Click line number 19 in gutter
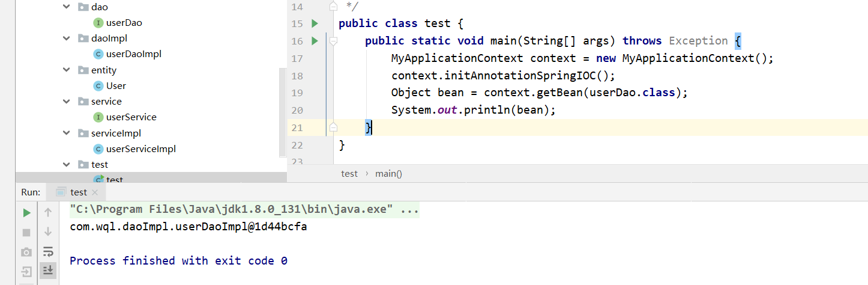Viewport: 868px width, 285px height. (x=297, y=93)
